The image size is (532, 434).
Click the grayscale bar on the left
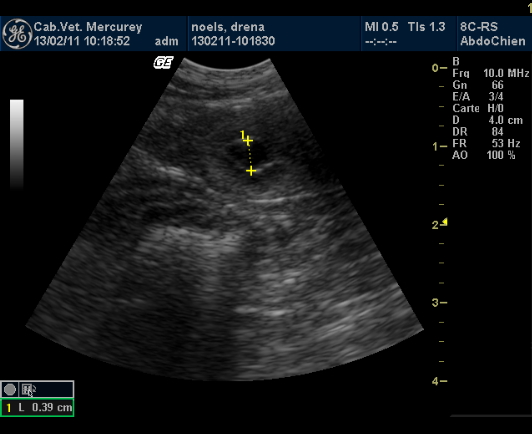17,144
